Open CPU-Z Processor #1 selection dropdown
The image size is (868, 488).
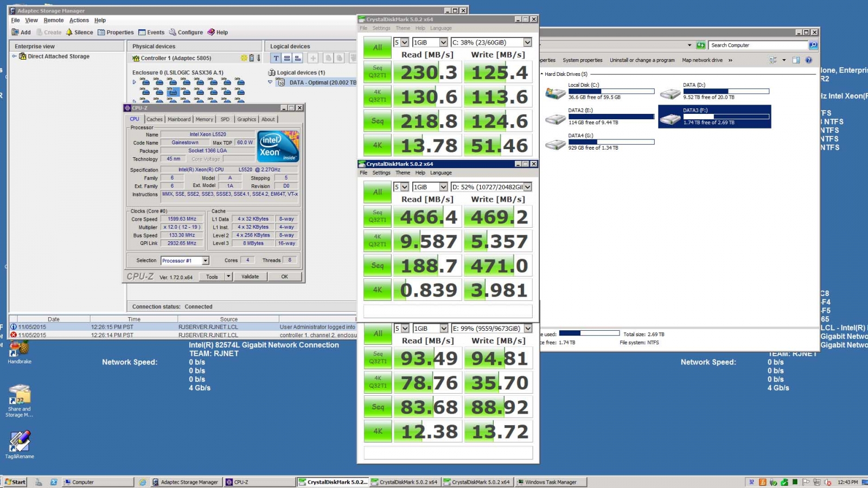point(206,261)
